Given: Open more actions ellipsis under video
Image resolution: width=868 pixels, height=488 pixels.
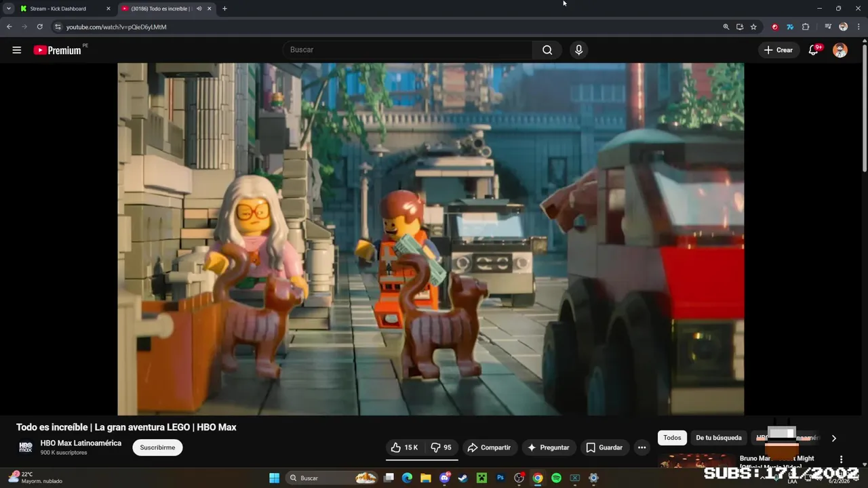Looking at the screenshot, I should tap(642, 447).
